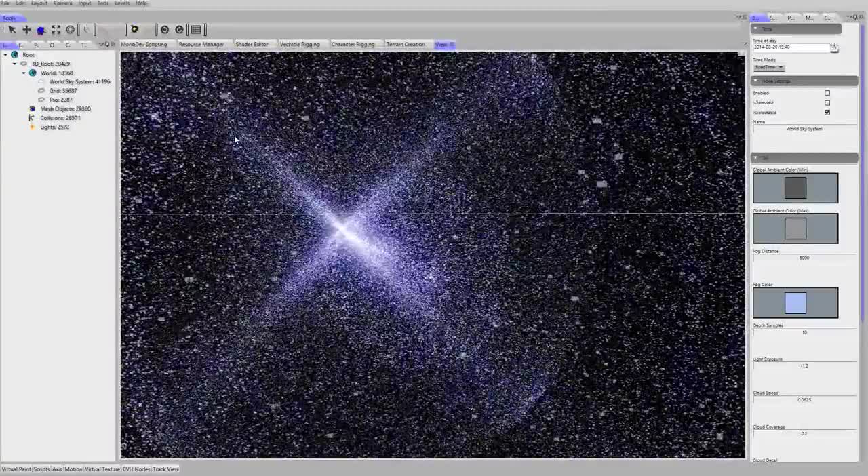Click the globe world-space toolbar icon

70,30
